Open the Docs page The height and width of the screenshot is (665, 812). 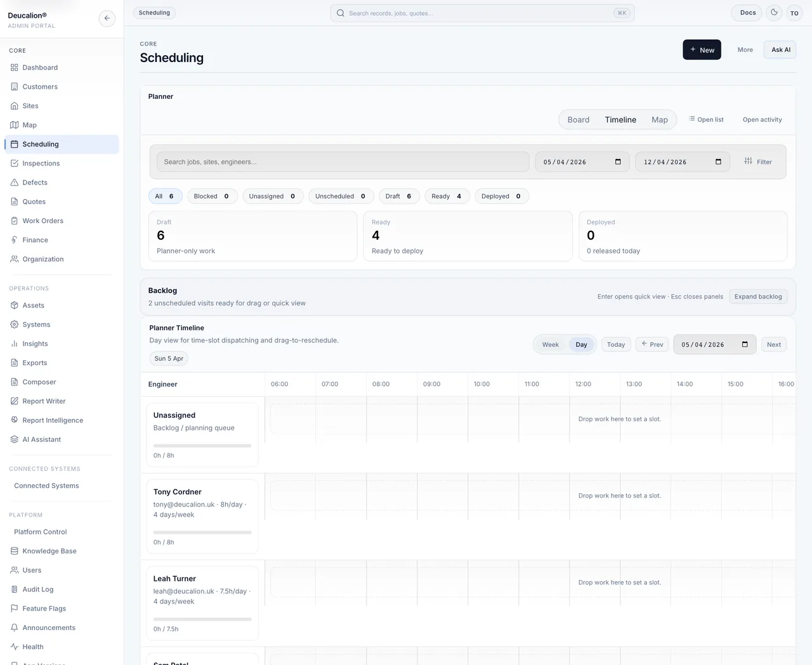(x=746, y=13)
